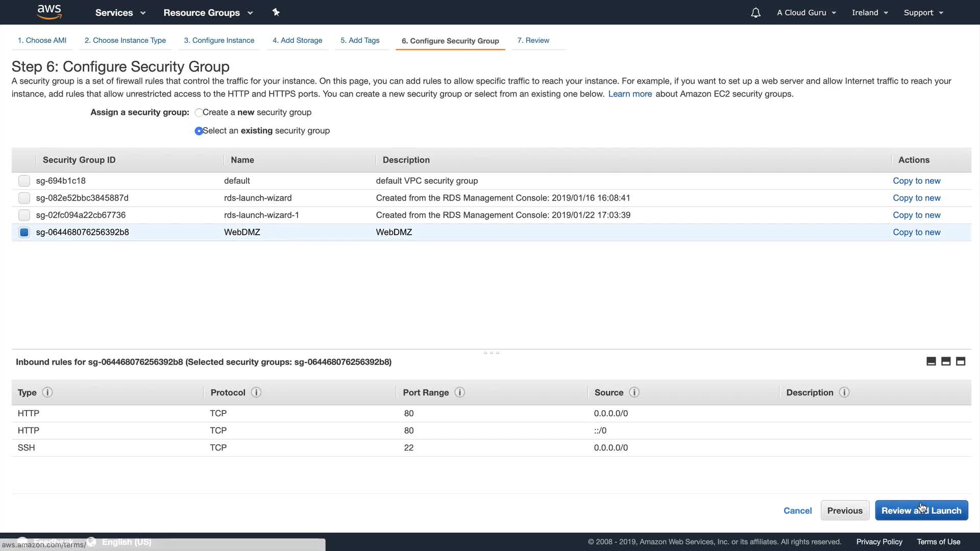Open the notifications bell icon
Viewport: 980px width, 551px height.
coord(755,13)
